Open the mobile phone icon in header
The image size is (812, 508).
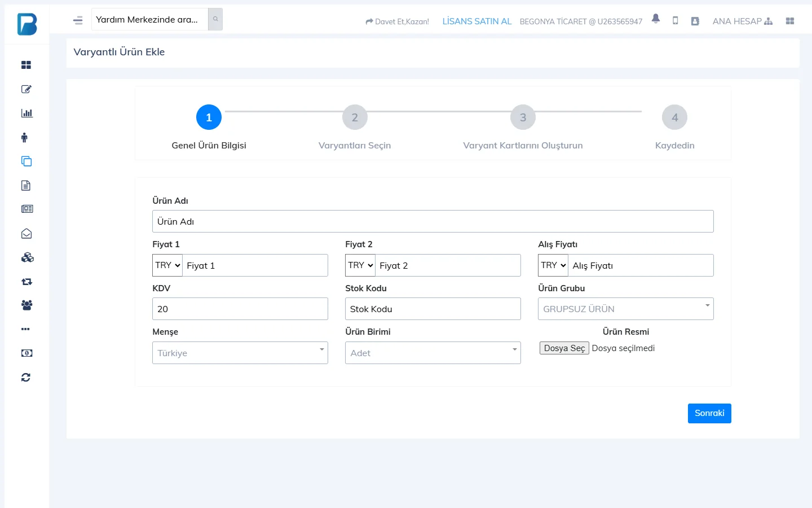click(675, 21)
